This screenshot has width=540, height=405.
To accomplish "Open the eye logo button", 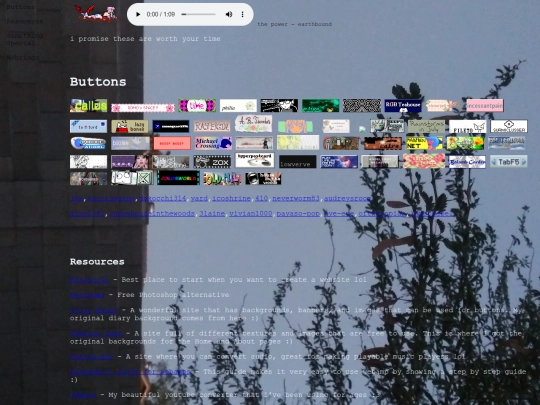I will click(509, 126).
